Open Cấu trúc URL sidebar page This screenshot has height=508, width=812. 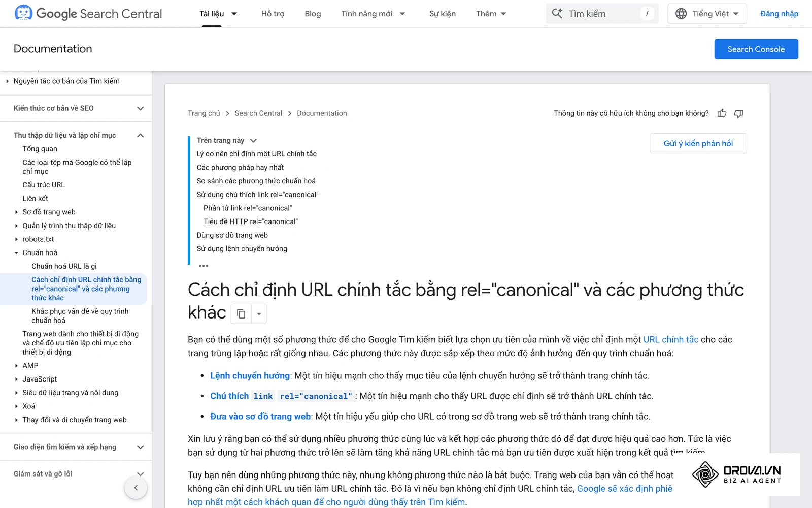(x=44, y=185)
